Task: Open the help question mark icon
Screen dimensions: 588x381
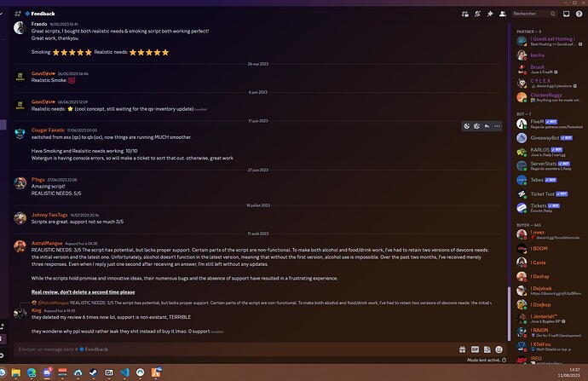Action: (579, 14)
